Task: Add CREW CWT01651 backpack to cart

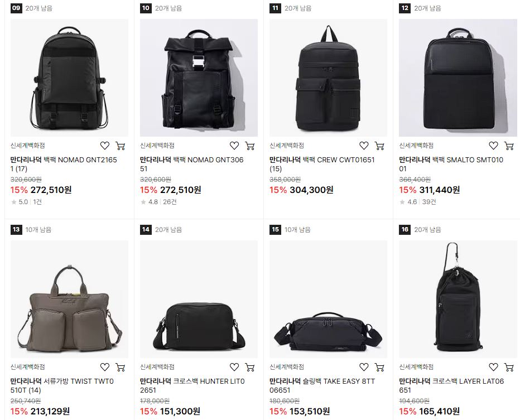Action: point(379,146)
